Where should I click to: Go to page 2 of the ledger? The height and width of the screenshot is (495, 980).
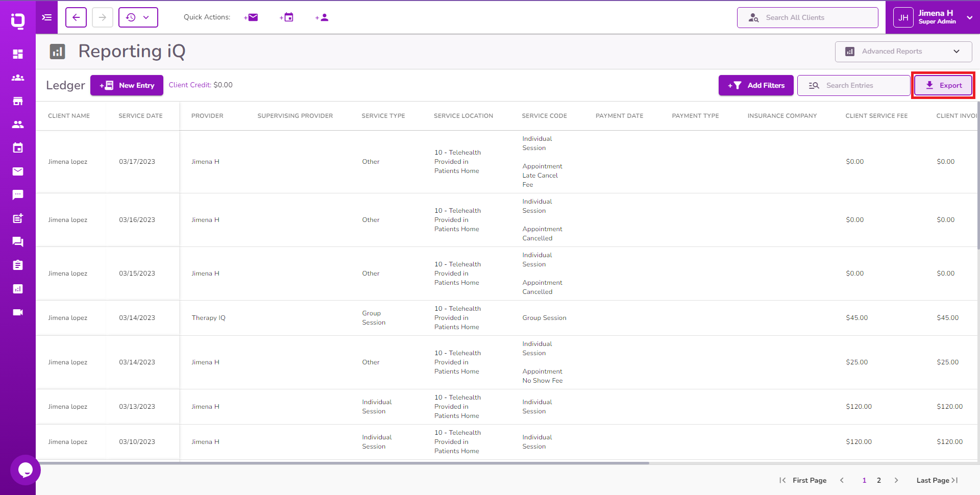click(879, 480)
